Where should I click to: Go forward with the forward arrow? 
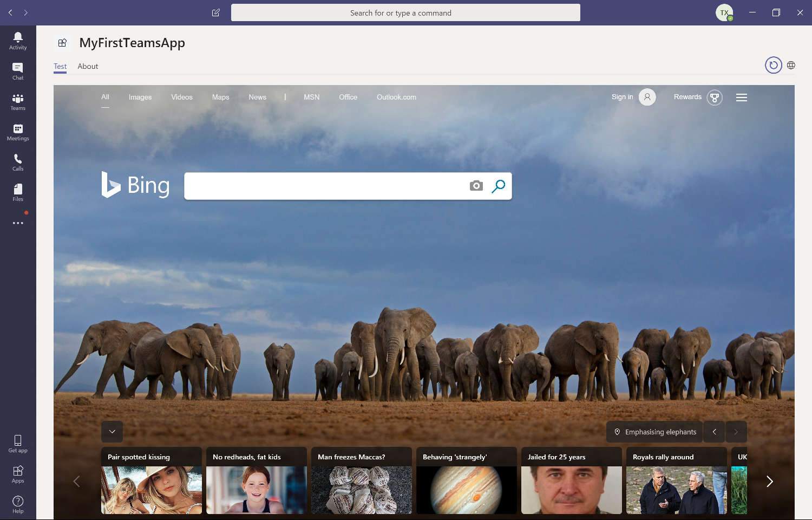[x=25, y=12]
